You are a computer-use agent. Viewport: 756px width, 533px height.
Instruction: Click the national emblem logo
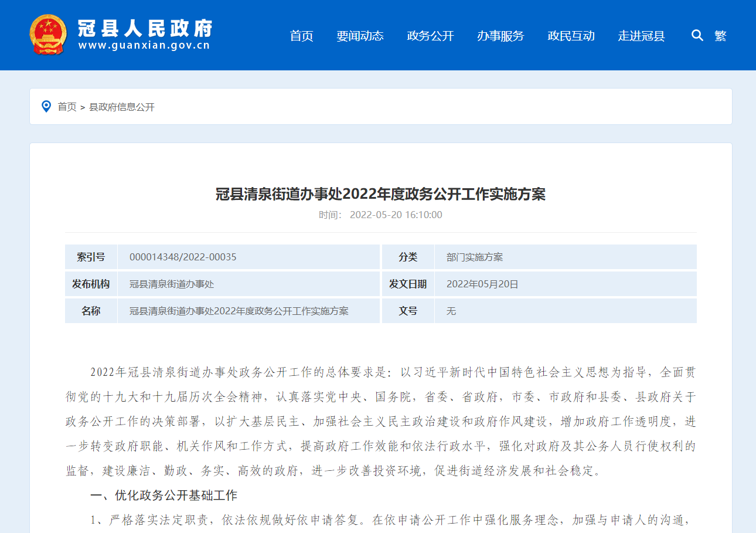click(x=48, y=35)
